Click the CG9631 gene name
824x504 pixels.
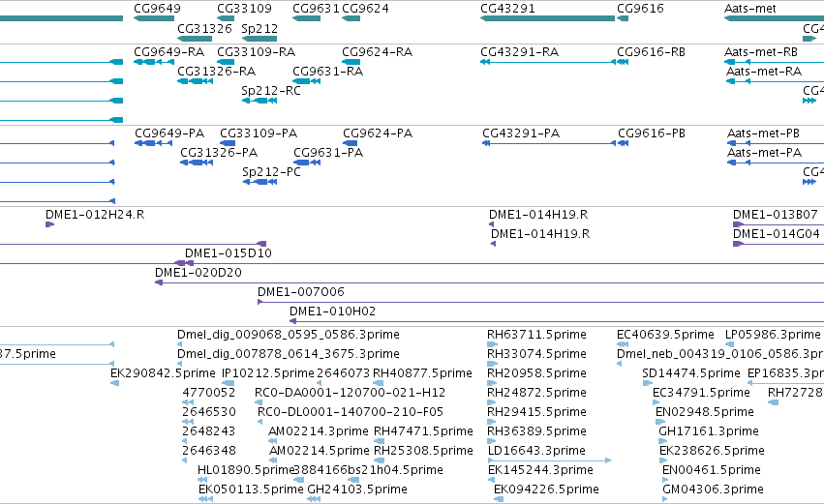316,9
